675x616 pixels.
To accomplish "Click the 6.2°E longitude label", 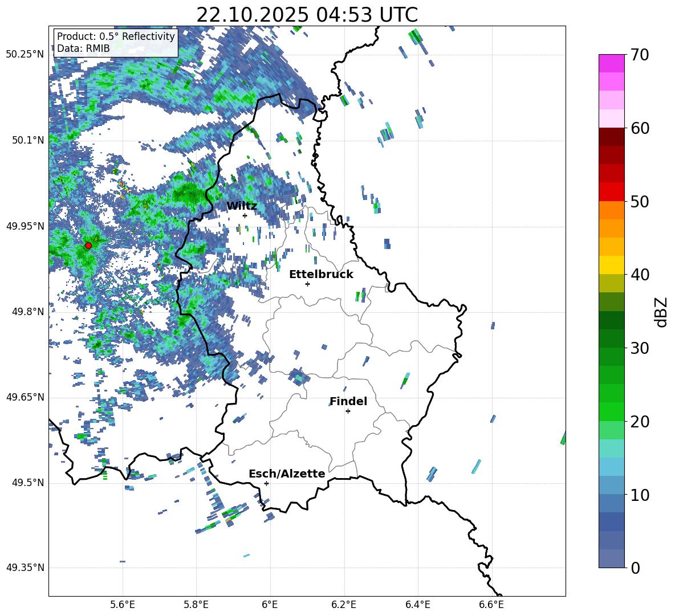I will pyautogui.click(x=344, y=605).
